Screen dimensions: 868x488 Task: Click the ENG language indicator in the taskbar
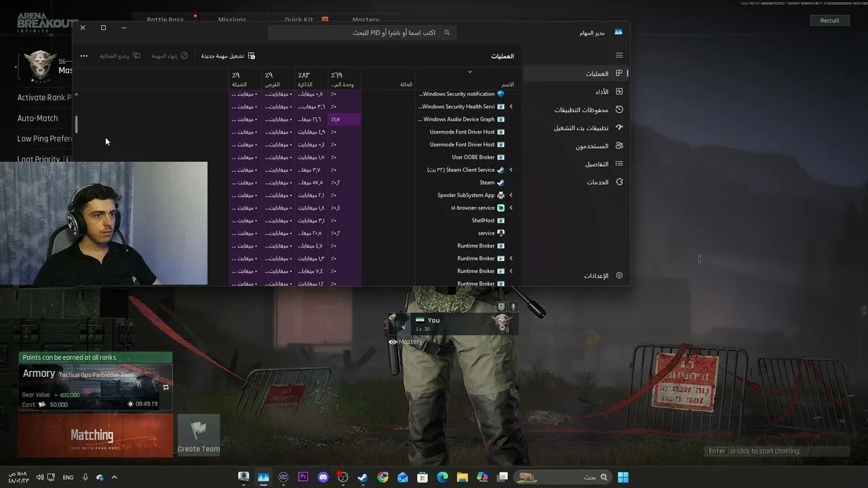[68, 477]
